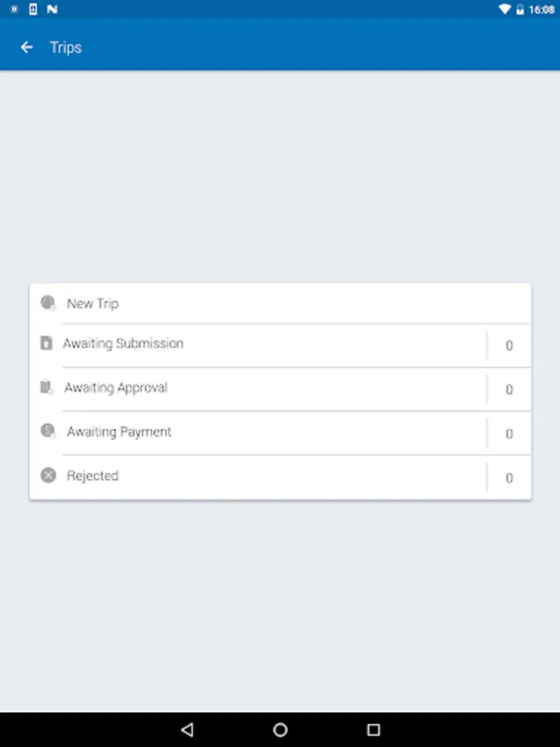The image size is (560, 747).
Task: Click the Trips title in header
Action: pos(66,47)
